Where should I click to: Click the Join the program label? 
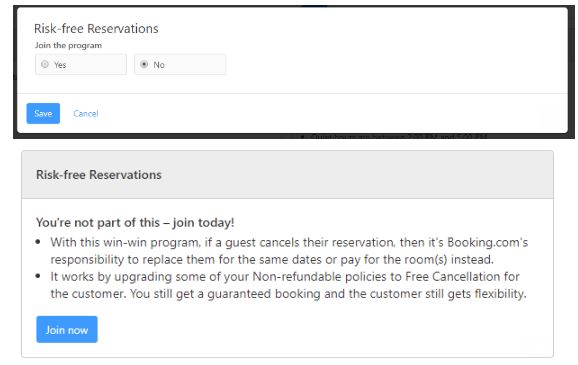click(68, 45)
